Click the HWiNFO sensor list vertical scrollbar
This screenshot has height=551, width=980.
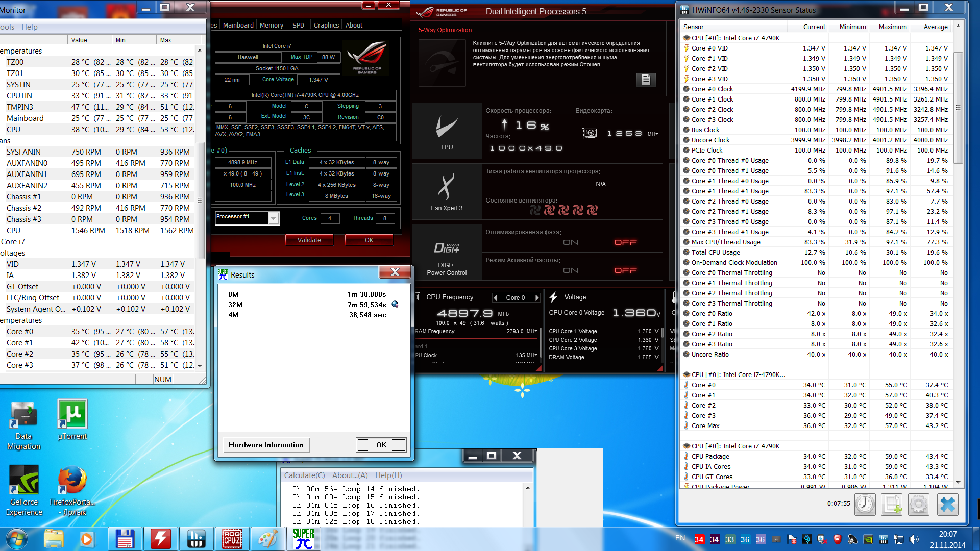point(958,107)
